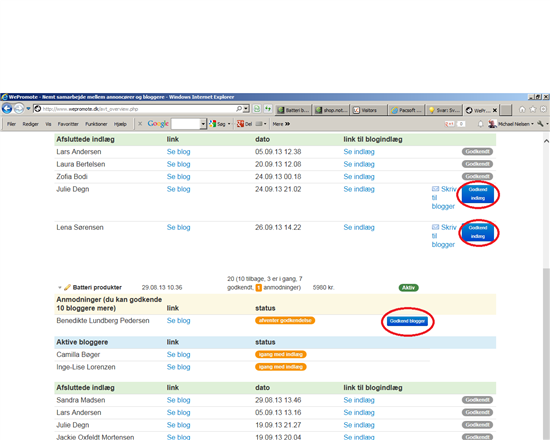Close the WePromote browser tab
550x440 pixels.
tap(495, 110)
